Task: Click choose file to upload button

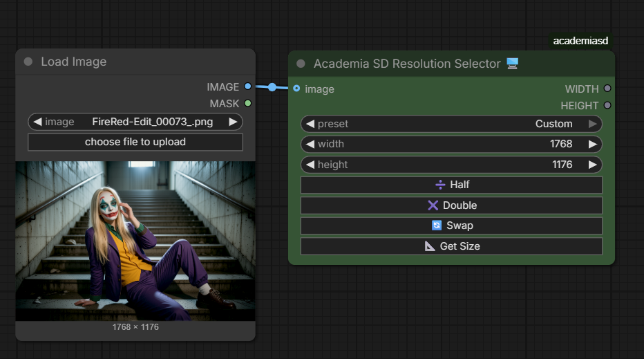Action: click(x=135, y=142)
